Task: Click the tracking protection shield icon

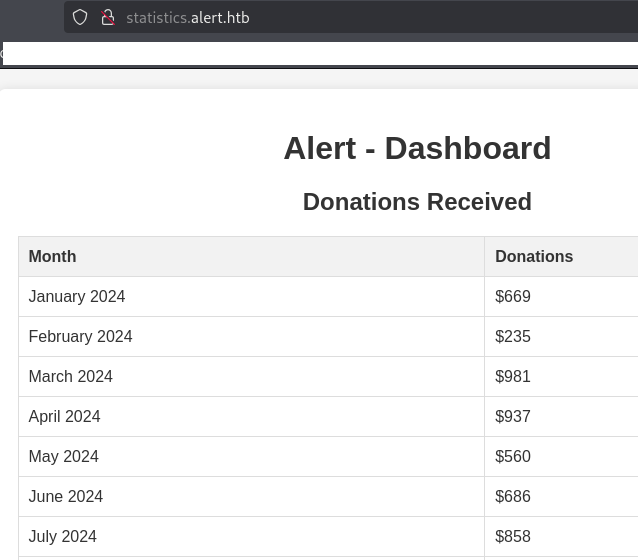Action: pos(80,17)
